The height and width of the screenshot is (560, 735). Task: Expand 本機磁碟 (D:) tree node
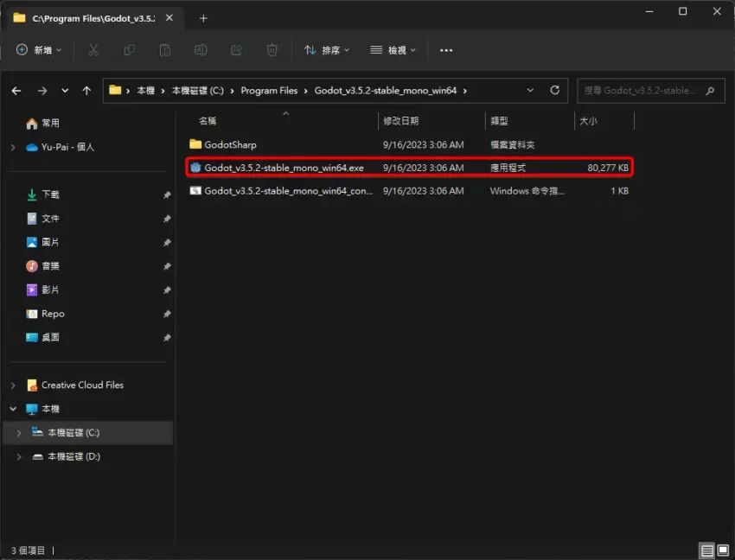point(19,456)
